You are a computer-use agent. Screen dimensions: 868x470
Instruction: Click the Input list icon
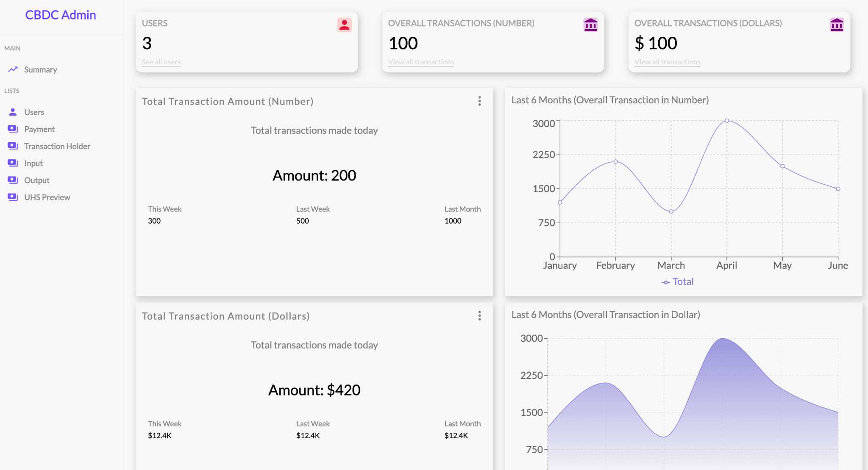click(13, 163)
